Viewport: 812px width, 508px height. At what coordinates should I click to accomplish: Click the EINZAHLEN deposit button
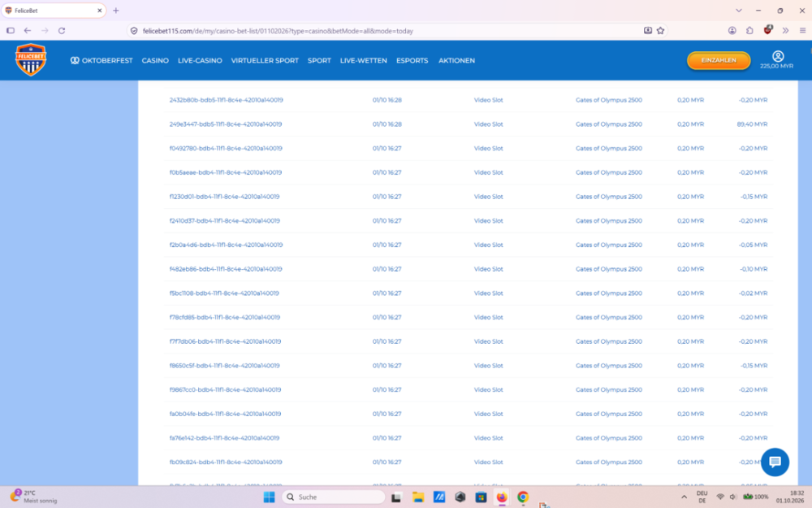719,60
